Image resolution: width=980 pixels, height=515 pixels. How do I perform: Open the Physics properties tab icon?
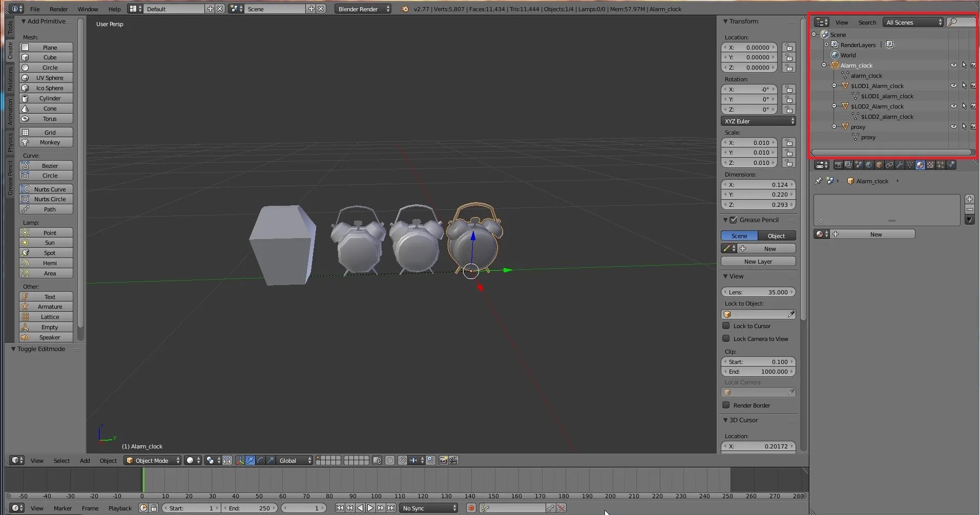click(x=951, y=165)
